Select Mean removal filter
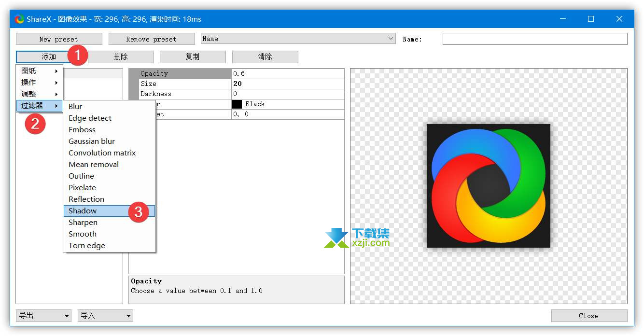Screen dimensions: 644x336 point(110,165)
